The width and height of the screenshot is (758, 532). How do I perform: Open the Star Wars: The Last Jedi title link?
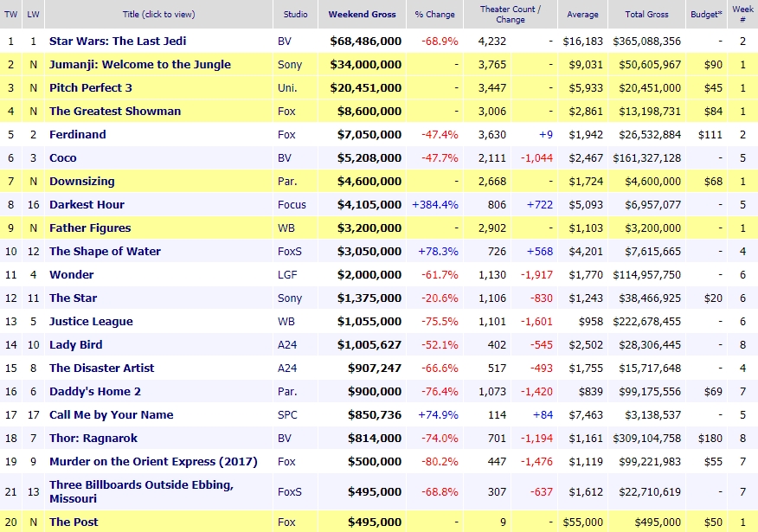(x=118, y=41)
